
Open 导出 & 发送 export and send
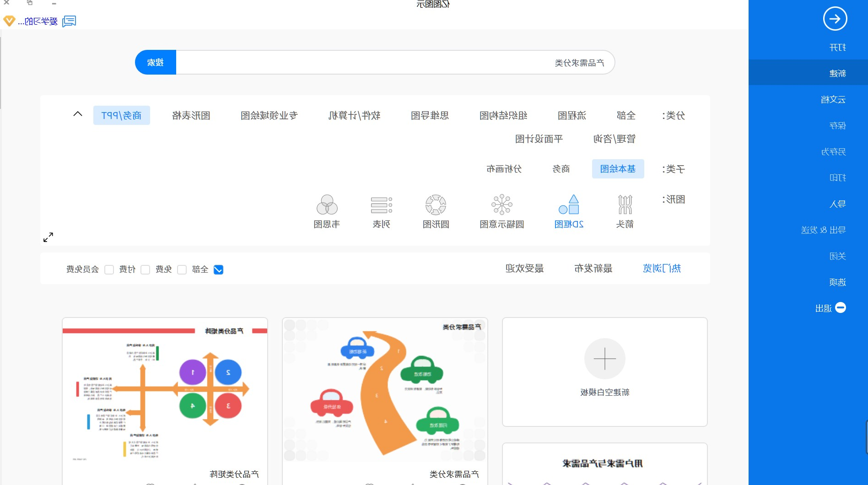point(823,230)
